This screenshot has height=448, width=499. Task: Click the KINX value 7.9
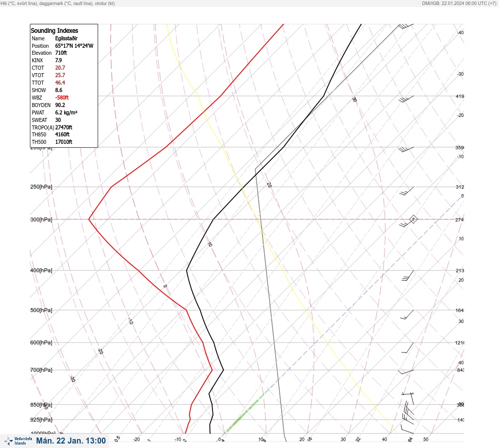(59, 60)
